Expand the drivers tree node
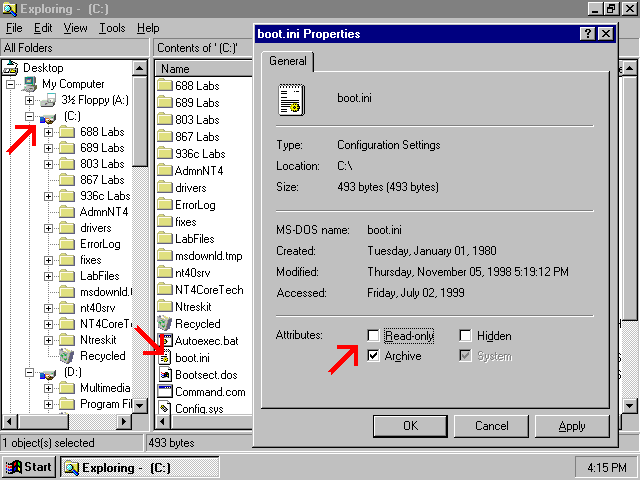This screenshot has width=640, height=480. tap(49, 228)
